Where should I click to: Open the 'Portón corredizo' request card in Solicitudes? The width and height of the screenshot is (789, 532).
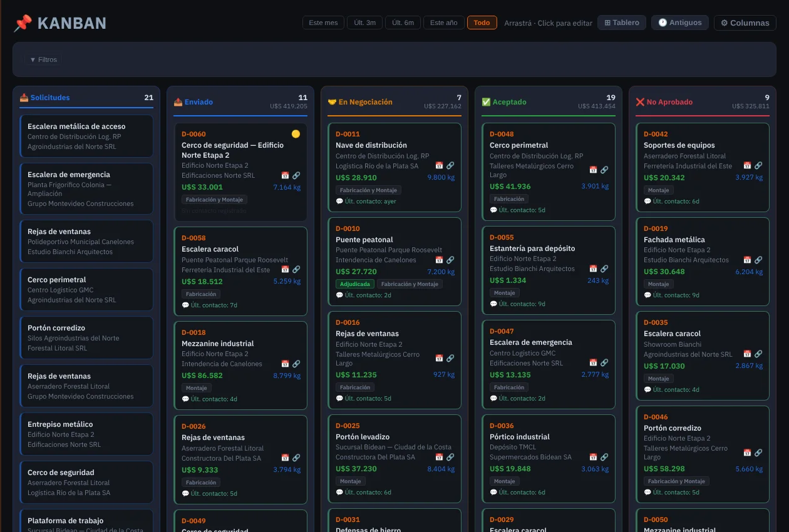pos(86,338)
